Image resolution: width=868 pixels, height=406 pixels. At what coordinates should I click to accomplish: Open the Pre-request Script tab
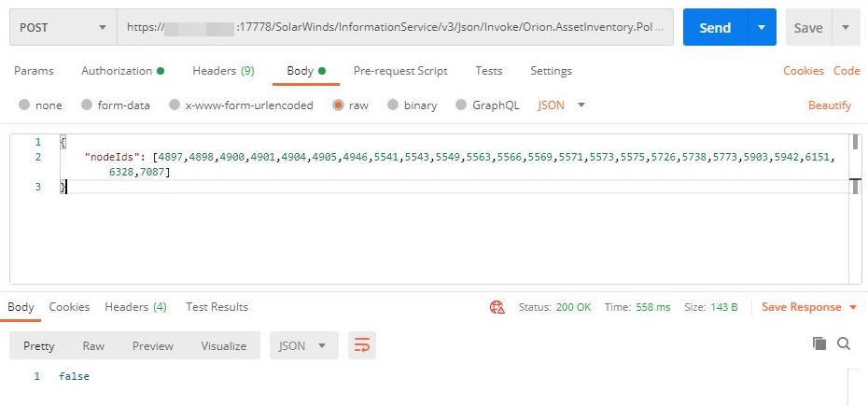pyautogui.click(x=400, y=71)
